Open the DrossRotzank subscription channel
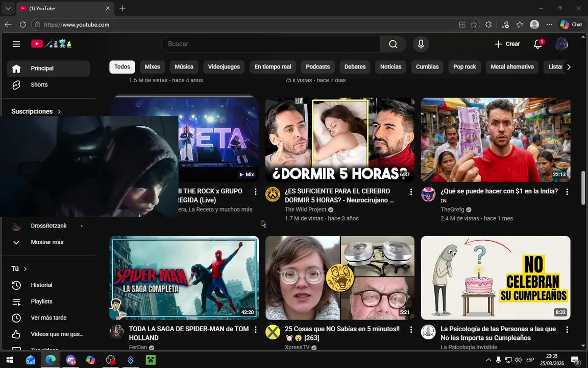Screen dimensions: 588x368 tap(48, 226)
